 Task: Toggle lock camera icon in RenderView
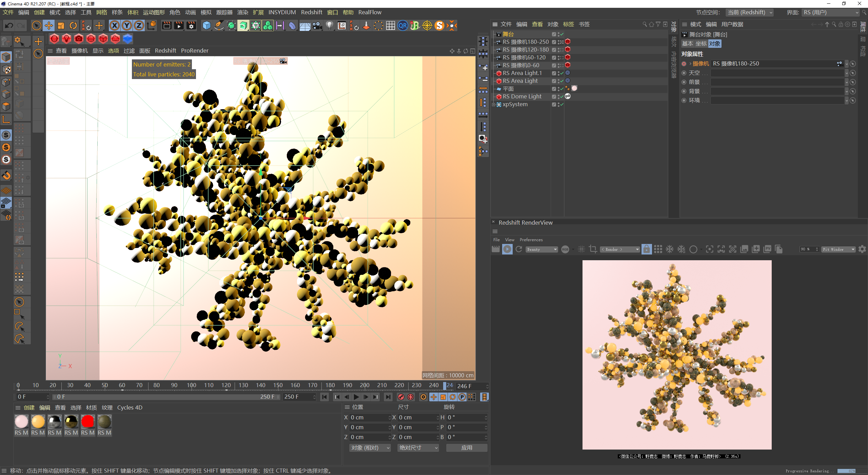click(647, 249)
